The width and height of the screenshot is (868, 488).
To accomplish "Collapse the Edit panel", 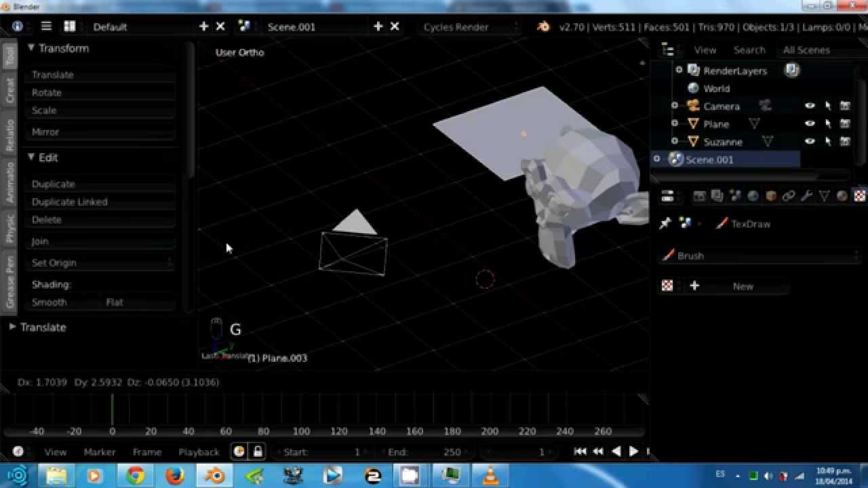I will coord(31,157).
